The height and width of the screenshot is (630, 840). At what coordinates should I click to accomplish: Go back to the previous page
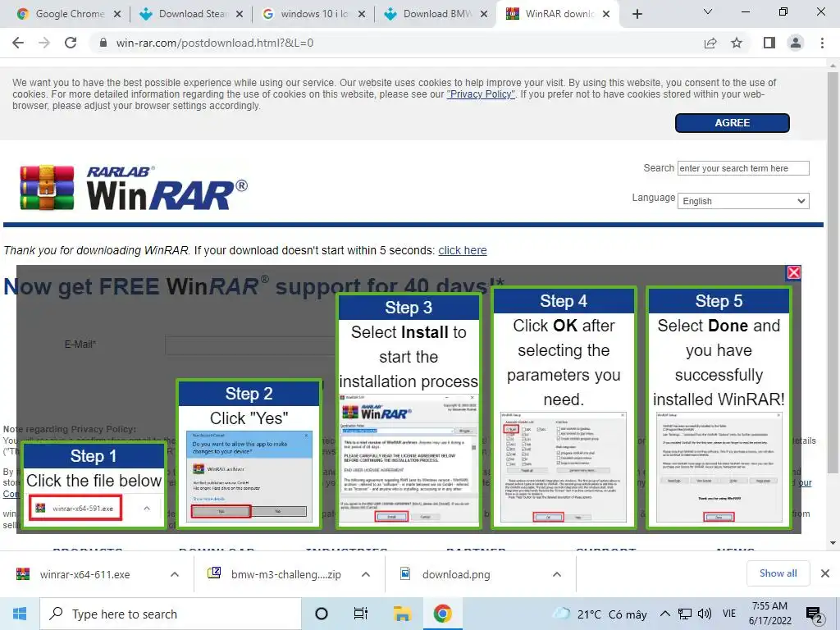coord(18,43)
